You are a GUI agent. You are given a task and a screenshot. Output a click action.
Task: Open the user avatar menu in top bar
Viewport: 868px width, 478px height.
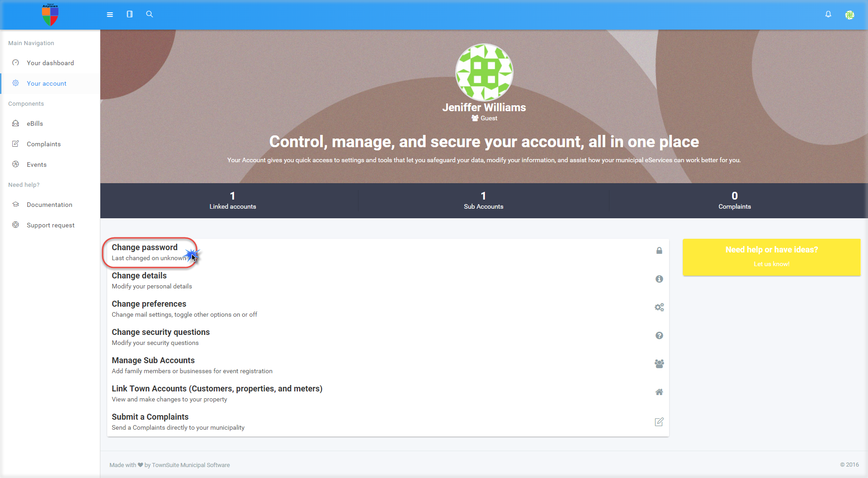tap(849, 15)
